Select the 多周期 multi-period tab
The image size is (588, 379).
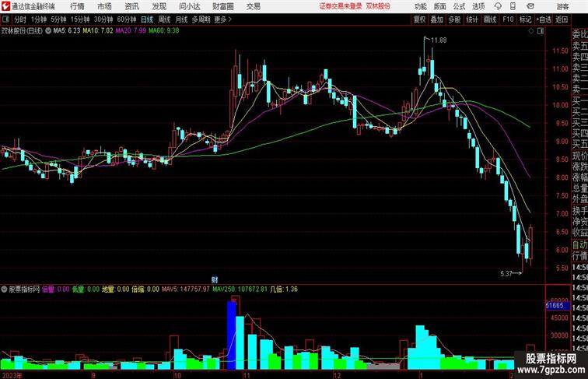(201, 19)
